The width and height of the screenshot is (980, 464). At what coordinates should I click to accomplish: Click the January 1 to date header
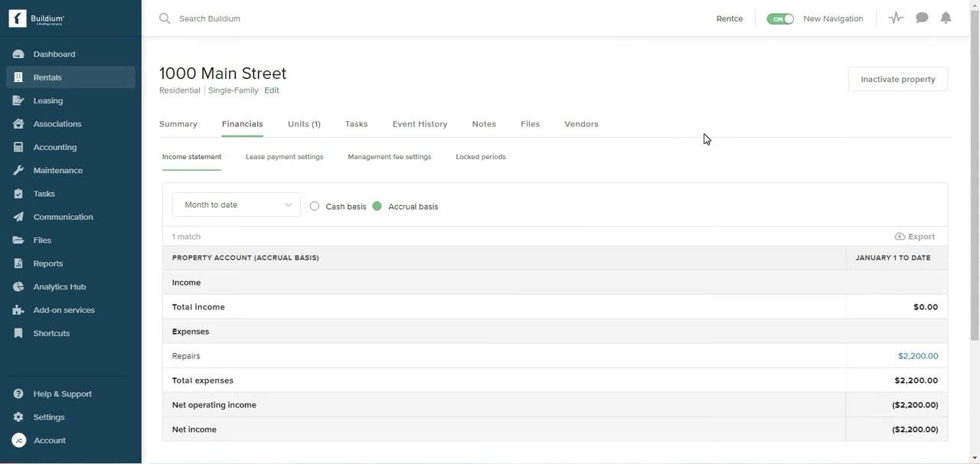pos(893,258)
